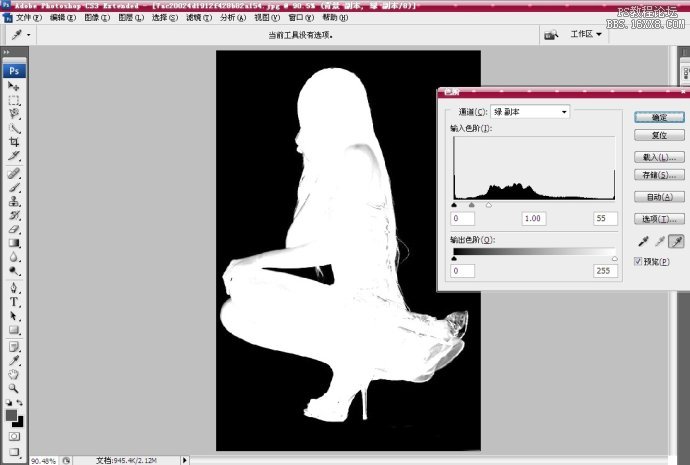This screenshot has height=465, width=690.
Task: Select the Healing Brush tool
Action: (14, 173)
